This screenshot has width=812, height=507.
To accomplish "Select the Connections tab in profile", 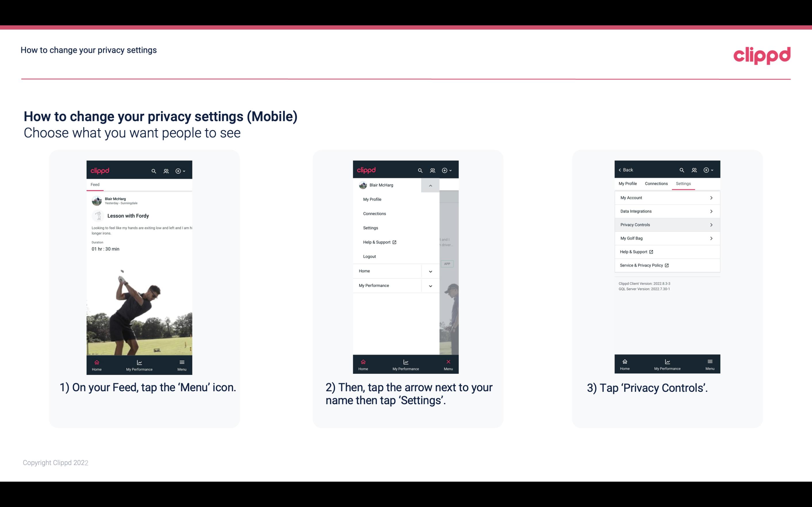I will (656, 183).
